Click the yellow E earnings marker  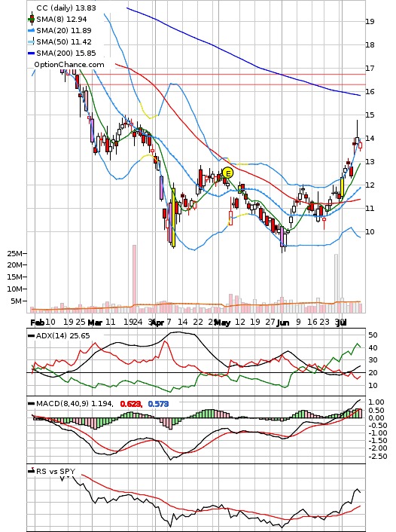point(228,173)
